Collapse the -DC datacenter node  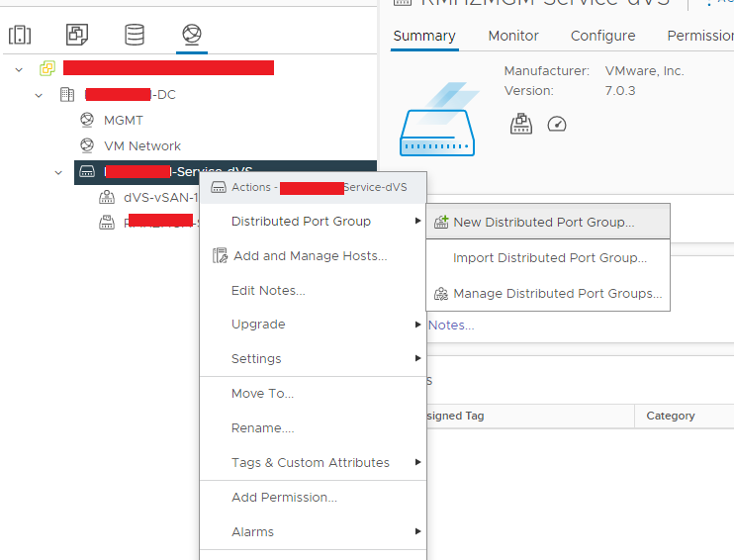click(39, 96)
